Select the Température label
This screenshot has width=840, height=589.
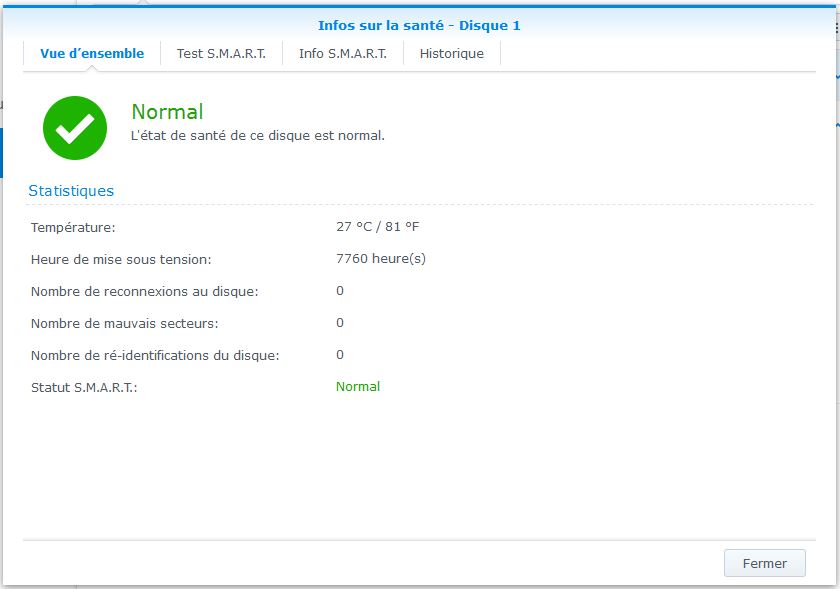(x=73, y=227)
